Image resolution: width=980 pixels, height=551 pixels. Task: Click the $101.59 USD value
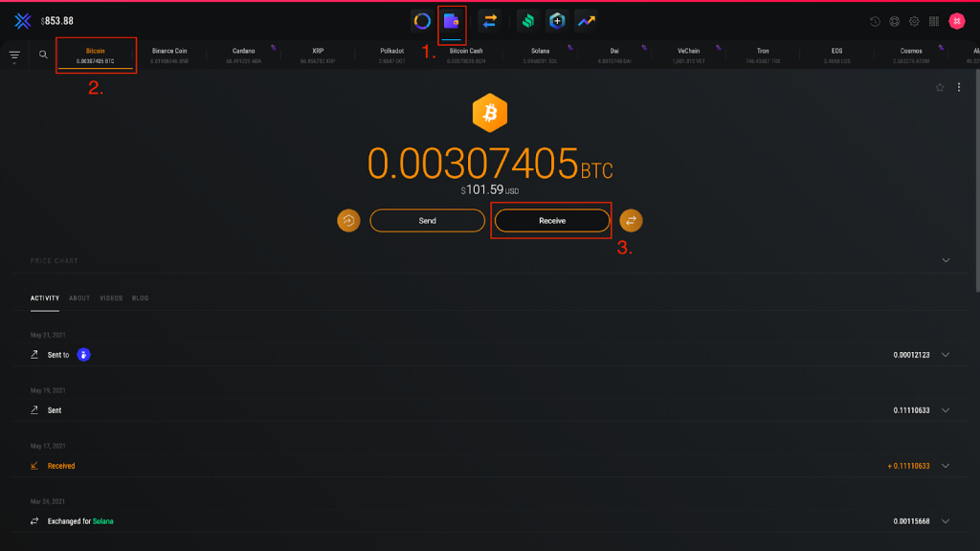click(490, 190)
